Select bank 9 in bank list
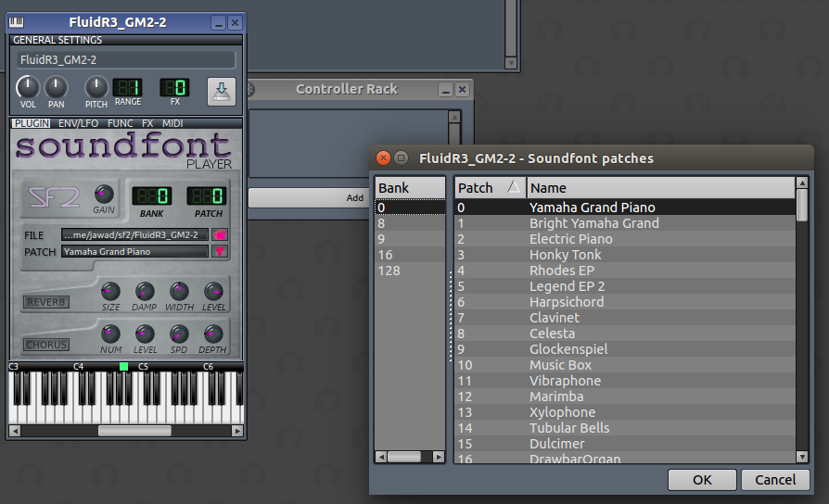 click(410, 239)
